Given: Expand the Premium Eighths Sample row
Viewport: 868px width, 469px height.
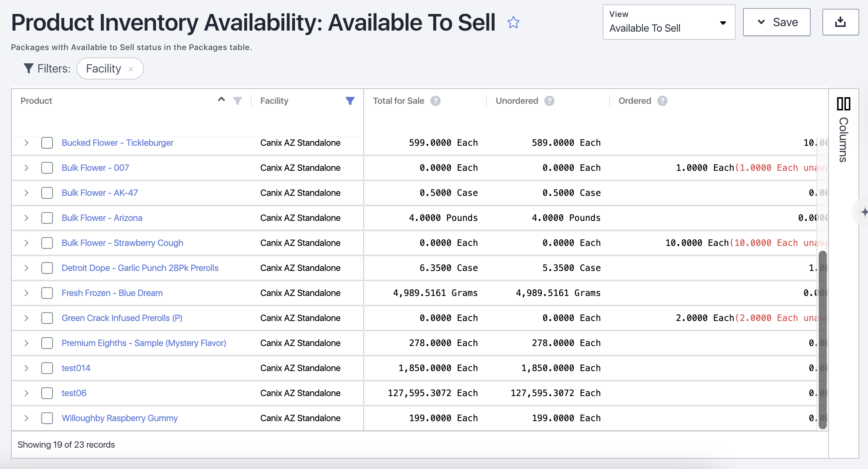Looking at the screenshot, I should pos(26,343).
